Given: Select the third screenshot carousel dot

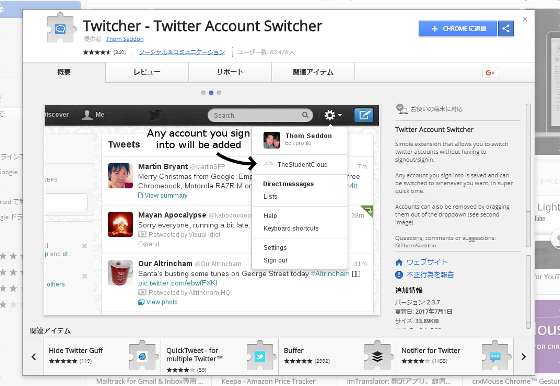Looking at the screenshot, I should 219,93.
